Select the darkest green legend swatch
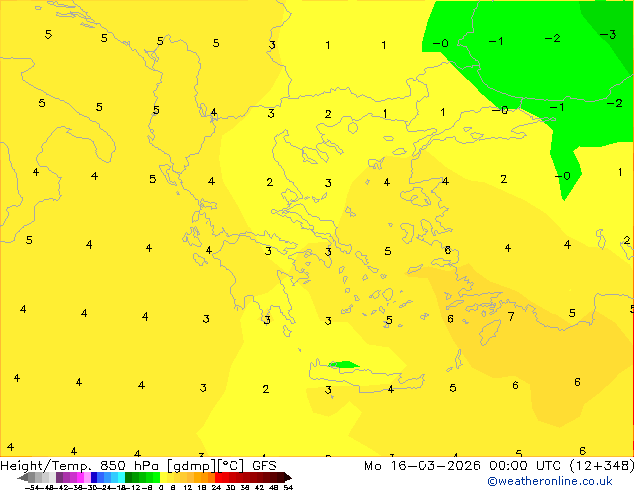634x490 pixels. pos(129,477)
